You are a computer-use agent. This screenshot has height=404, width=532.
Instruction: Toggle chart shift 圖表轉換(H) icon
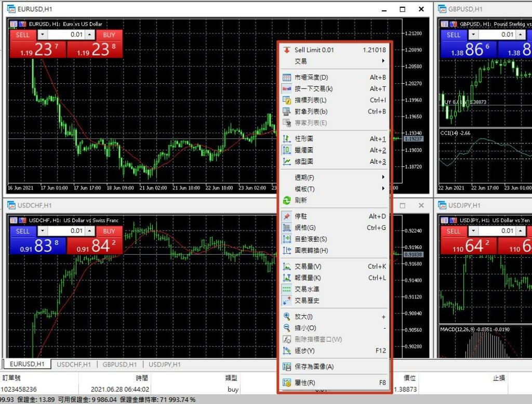click(287, 251)
